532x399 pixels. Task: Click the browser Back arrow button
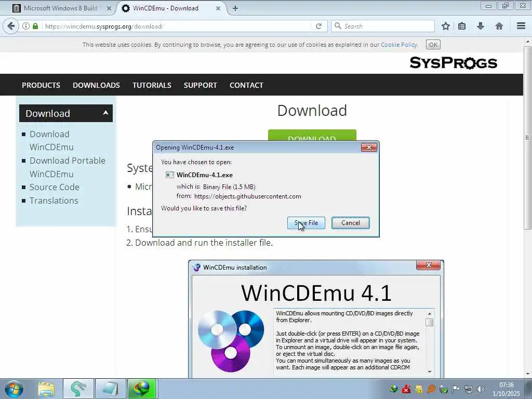[x=11, y=26]
